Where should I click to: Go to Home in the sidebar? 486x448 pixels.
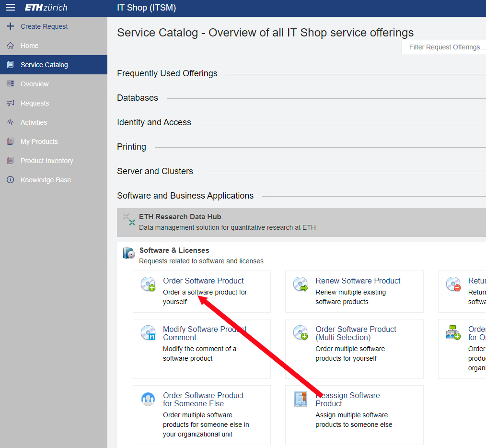click(x=54, y=46)
